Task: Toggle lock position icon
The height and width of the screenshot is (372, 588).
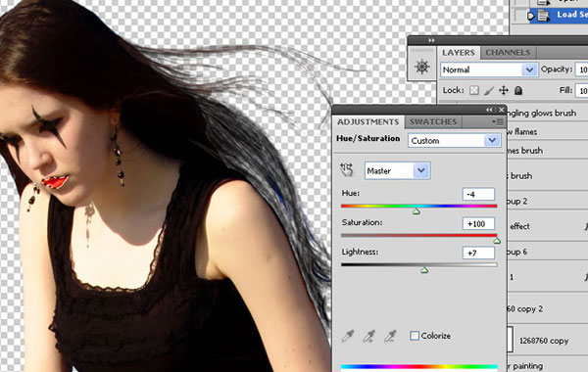Action: pos(504,90)
